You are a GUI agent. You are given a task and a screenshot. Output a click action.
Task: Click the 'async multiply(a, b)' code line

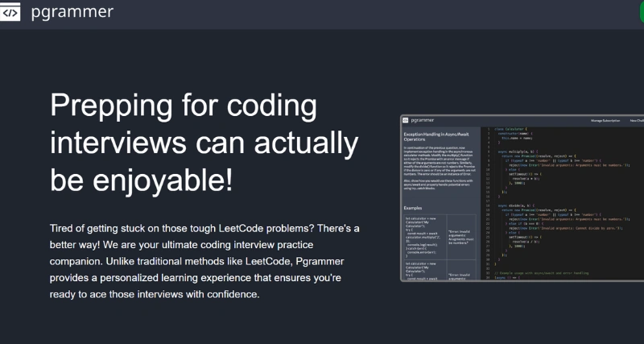(x=515, y=151)
